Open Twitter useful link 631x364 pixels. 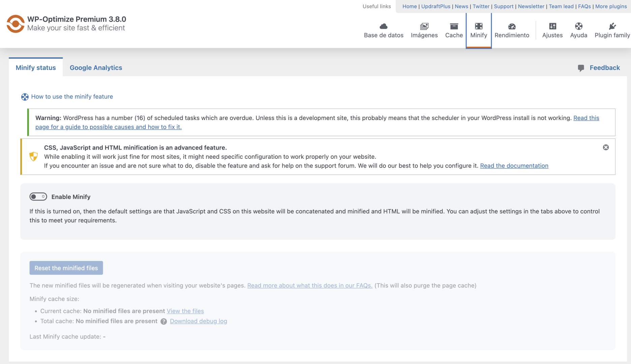pyautogui.click(x=481, y=6)
